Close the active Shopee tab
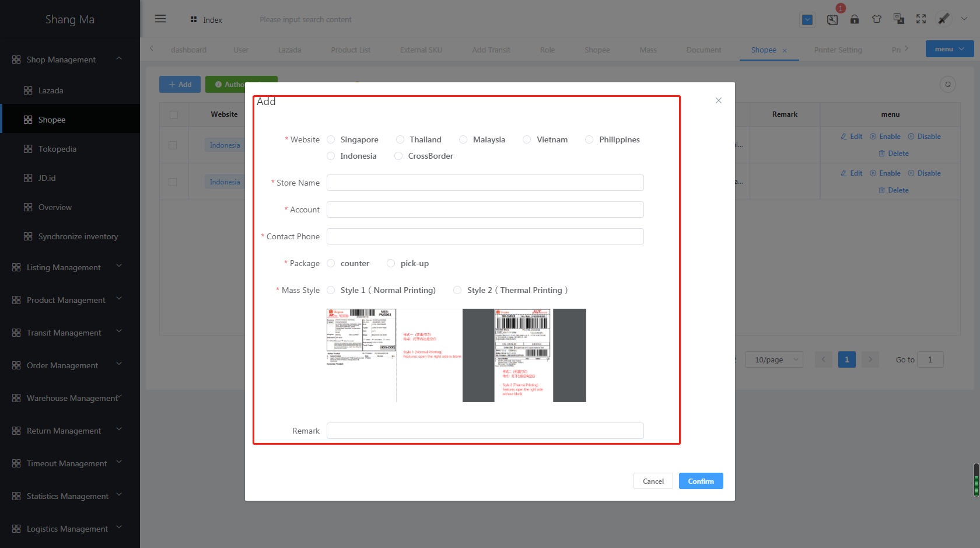 [x=785, y=51]
